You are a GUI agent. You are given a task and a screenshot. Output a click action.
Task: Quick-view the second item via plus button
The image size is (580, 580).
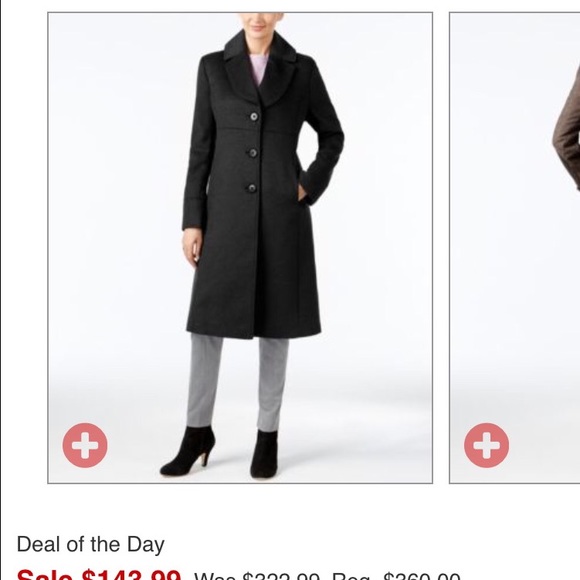[x=486, y=445]
